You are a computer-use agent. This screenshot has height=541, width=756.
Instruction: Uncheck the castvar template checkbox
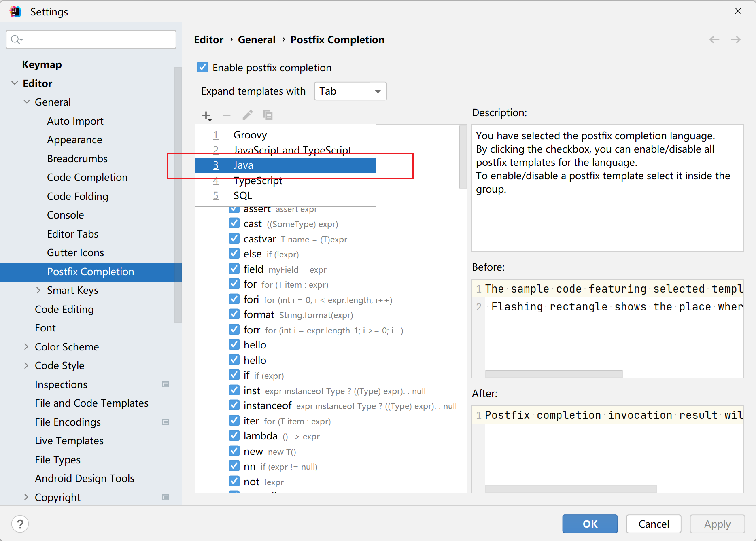pyautogui.click(x=234, y=239)
